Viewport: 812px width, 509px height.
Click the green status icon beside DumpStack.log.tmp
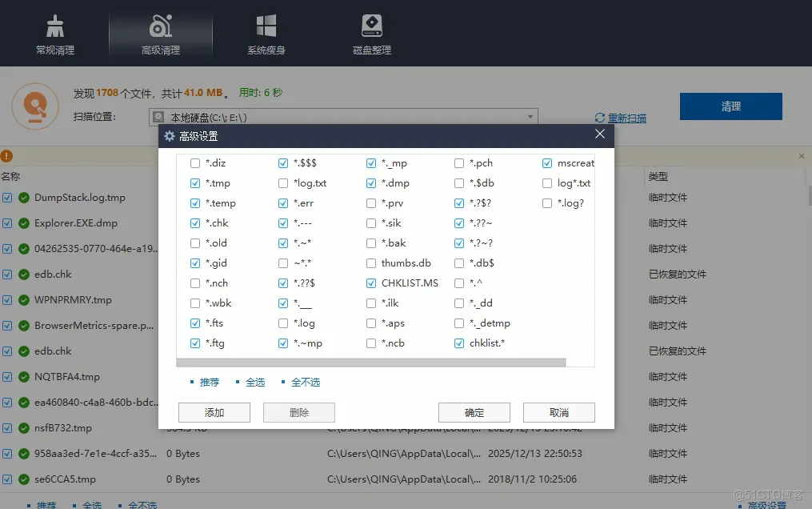coord(23,198)
